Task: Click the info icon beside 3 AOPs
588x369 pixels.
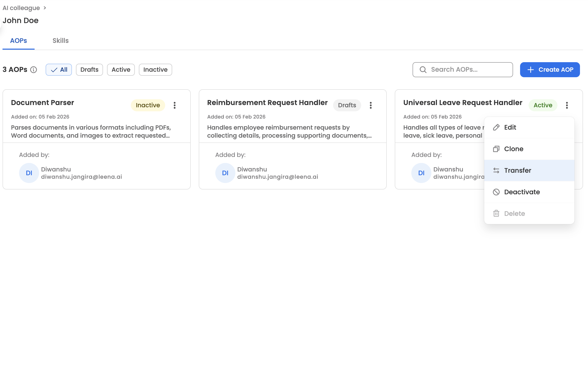Action: pos(34,70)
